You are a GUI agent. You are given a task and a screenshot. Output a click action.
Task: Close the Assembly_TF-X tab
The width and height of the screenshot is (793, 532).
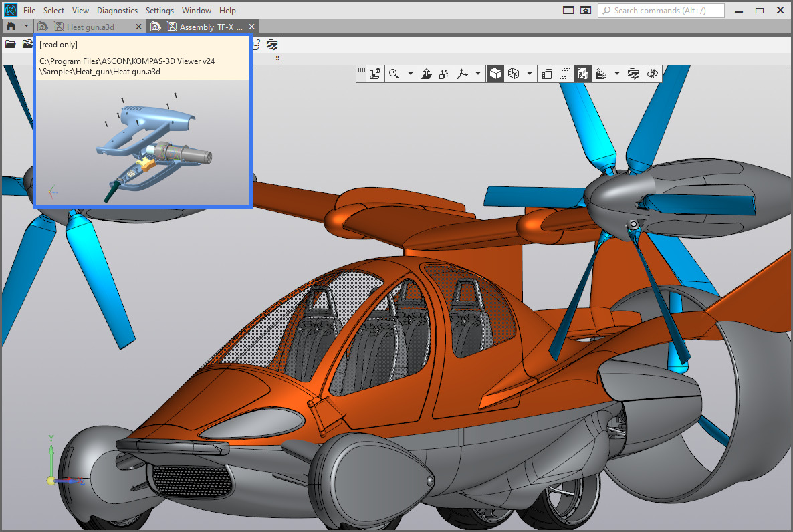coord(252,27)
